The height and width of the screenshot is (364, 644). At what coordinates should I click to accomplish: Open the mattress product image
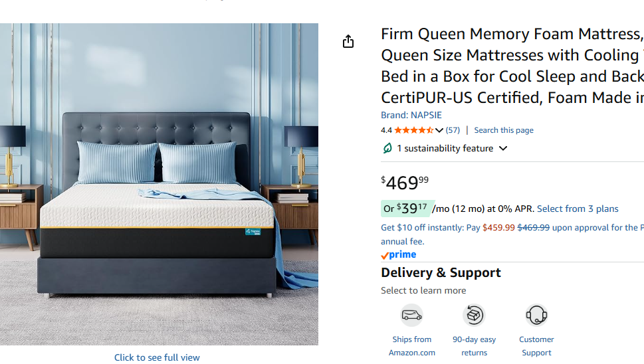click(159, 184)
